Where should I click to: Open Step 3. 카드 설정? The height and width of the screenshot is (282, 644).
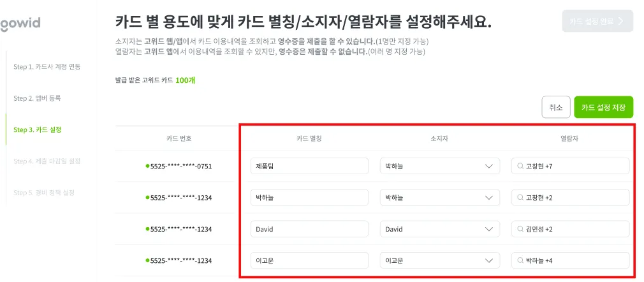[38, 130]
